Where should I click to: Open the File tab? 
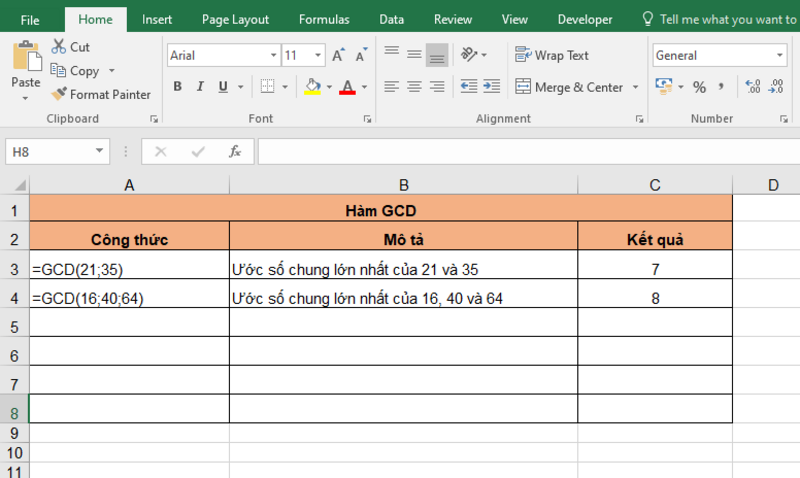30,20
